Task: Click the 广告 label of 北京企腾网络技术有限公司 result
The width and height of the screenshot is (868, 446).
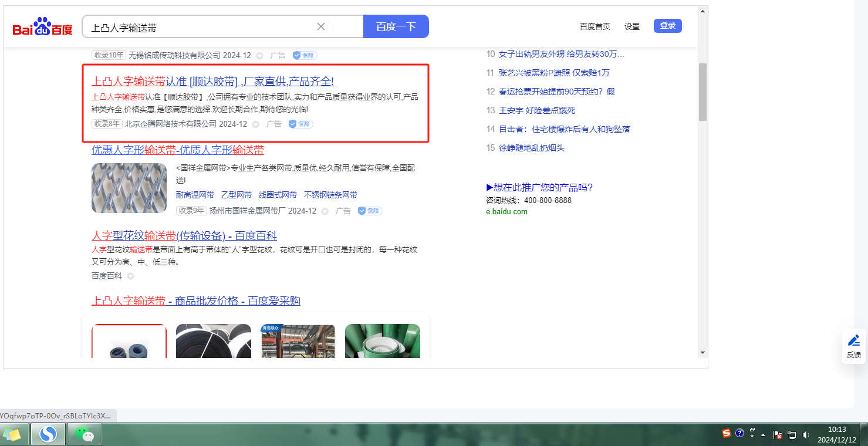Action: tap(274, 124)
